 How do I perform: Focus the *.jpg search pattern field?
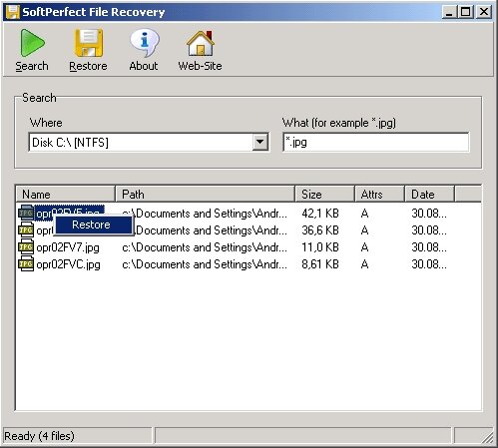pos(376,142)
